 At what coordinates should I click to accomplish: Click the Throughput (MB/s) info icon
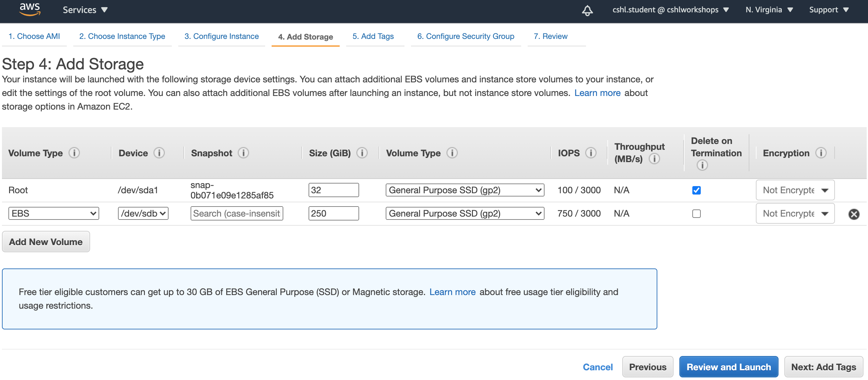coord(655,159)
